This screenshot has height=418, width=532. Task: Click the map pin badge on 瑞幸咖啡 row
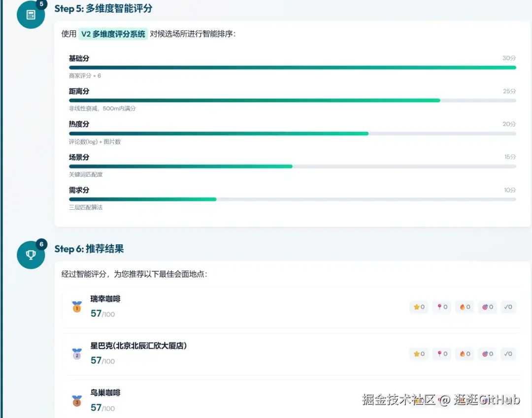[x=441, y=307]
